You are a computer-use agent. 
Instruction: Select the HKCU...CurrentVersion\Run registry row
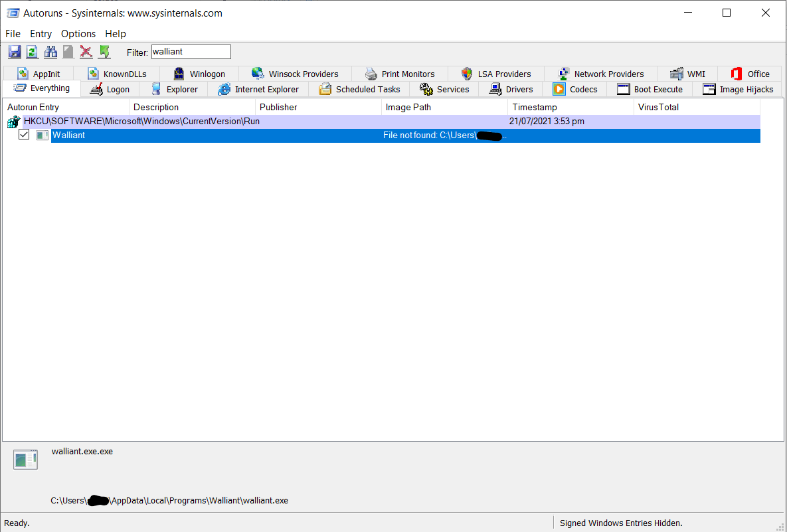point(391,122)
